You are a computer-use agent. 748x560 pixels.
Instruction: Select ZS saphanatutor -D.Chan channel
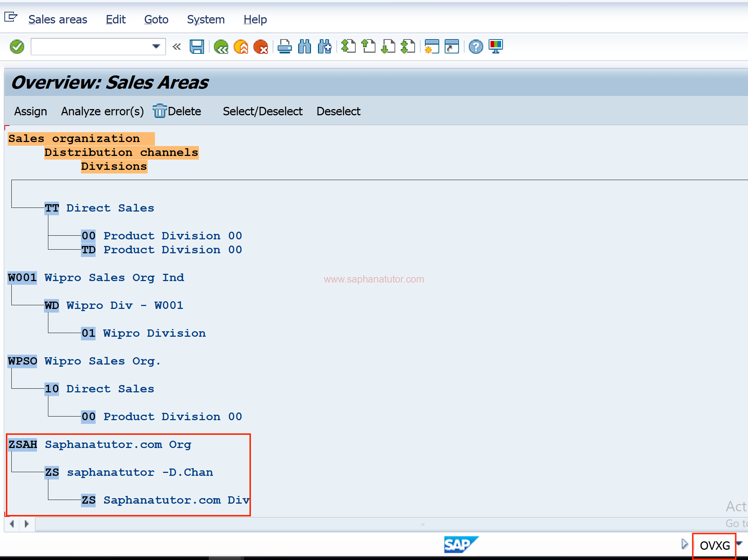[x=129, y=473]
